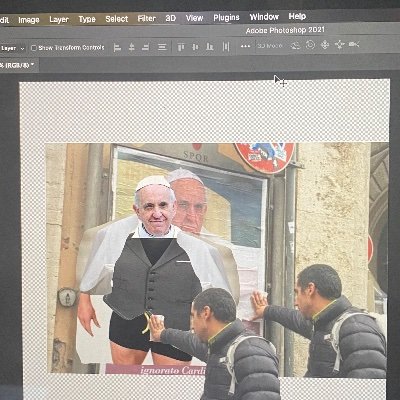The height and width of the screenshot is (400, 400).
Task: Open the three-dots align options
Action: (x=245, y=46)
